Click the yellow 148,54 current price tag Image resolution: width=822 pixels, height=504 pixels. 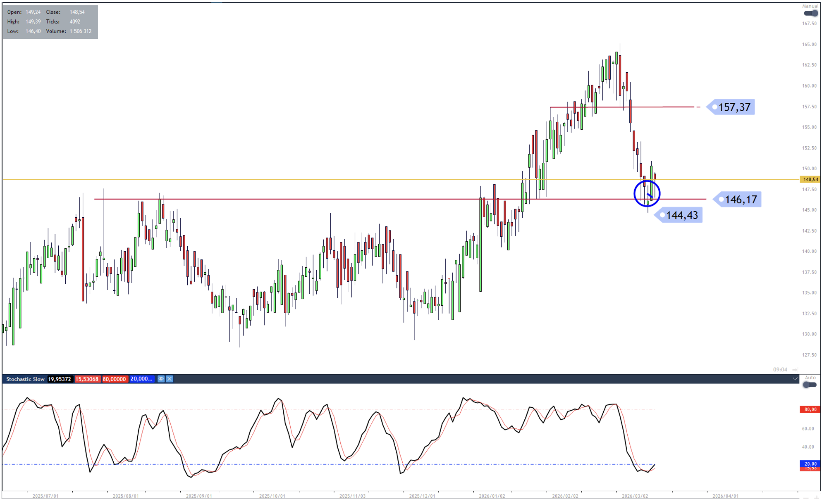coord(810,179)
